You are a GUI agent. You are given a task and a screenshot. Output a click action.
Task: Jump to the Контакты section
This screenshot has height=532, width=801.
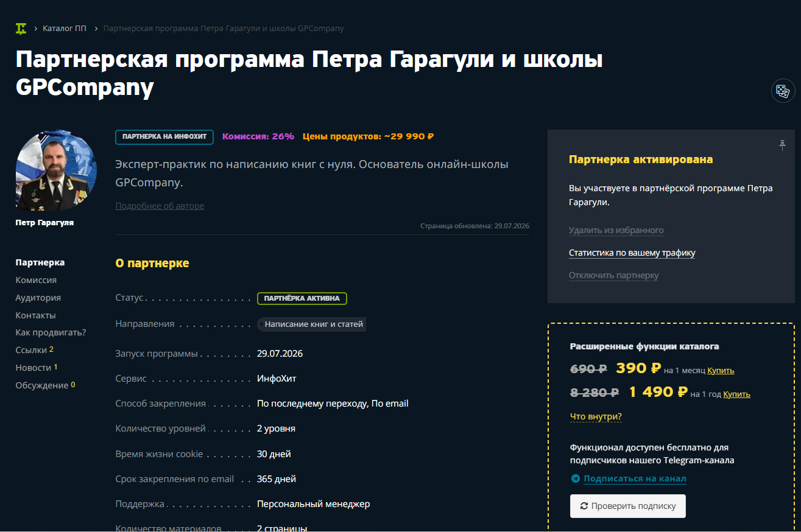coord(35,315)
